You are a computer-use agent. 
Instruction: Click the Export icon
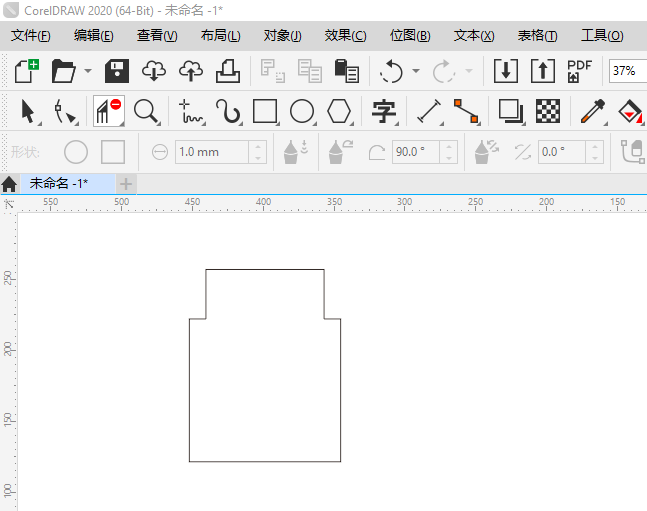(x=543, y=71)
